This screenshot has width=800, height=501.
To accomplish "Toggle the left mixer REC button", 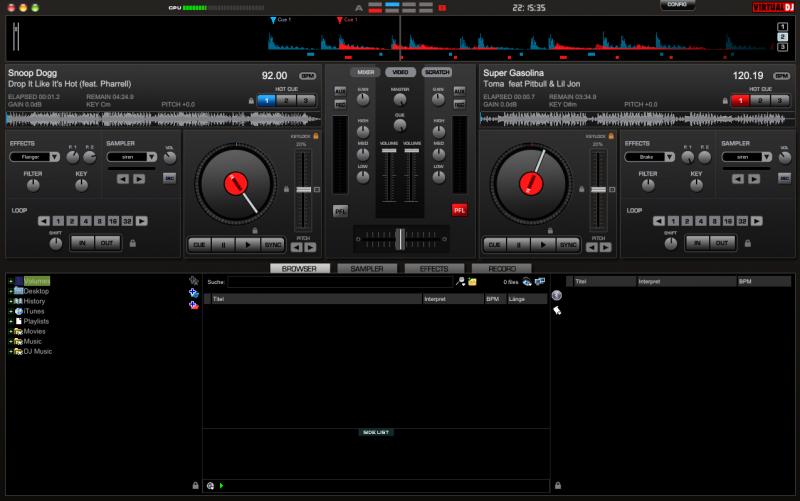I will tap(340, 105).
